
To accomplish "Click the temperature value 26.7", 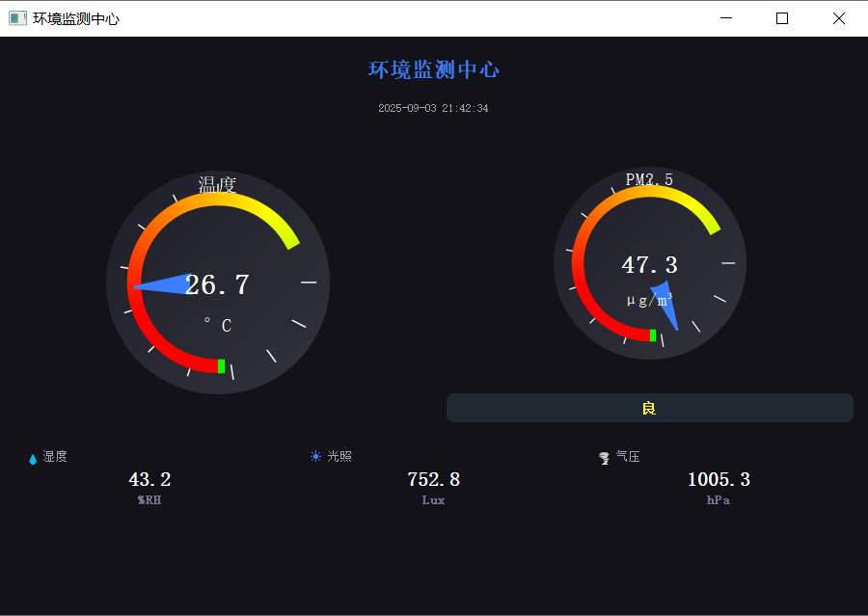I will [217, 285].
